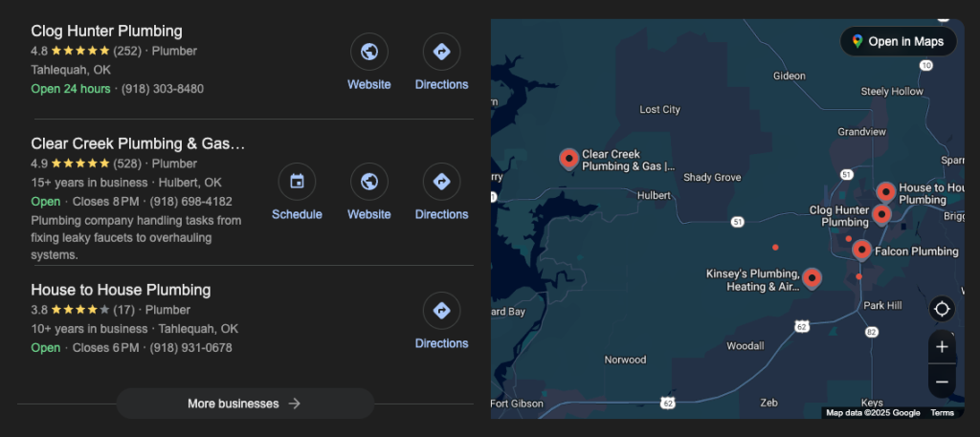Open Clear Creek Plumbing website globe icon
This screenshot has width=980, height=437.
368,182
